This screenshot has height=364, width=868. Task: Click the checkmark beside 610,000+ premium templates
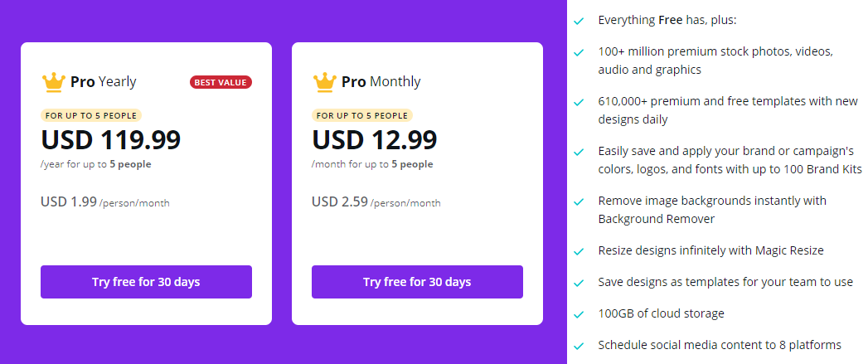point(579,102)
